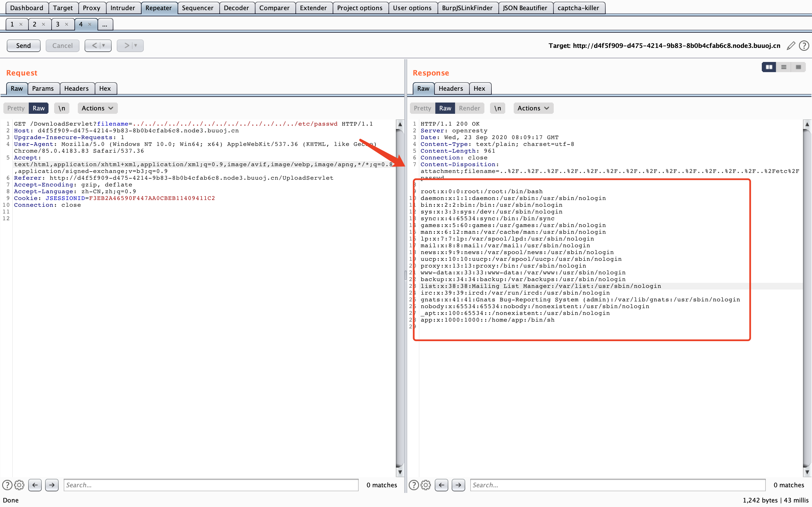Screen dimensions: 812x507
Task: Open the Repeater help question icon
Action: coord(804,46)
